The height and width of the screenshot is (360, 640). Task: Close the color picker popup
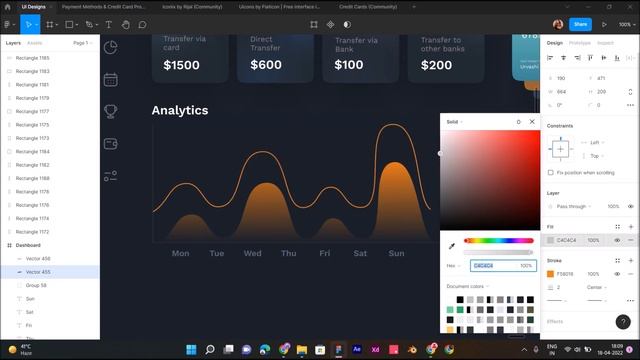click(532, 122)
